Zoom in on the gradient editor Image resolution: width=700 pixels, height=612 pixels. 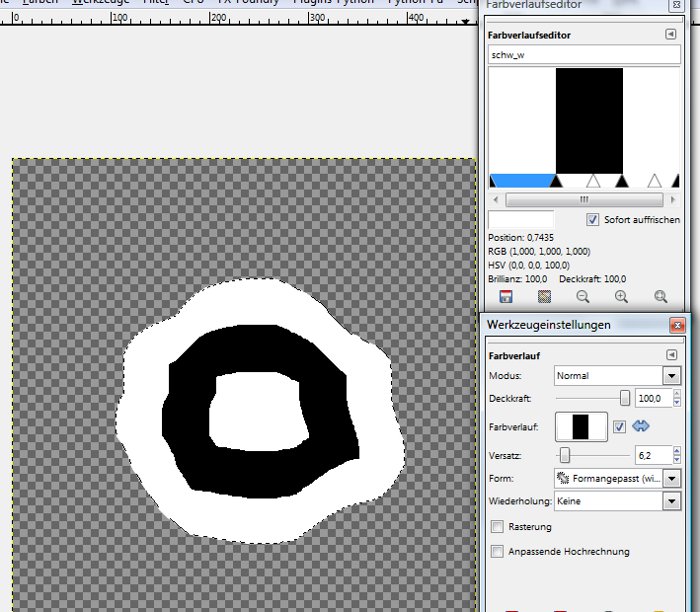pos(621,296)
